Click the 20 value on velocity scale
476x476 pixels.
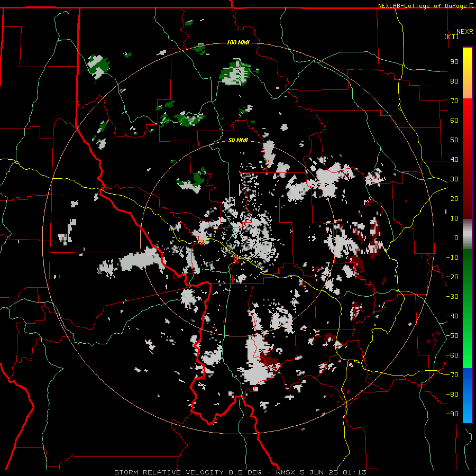tap(454, 199)
